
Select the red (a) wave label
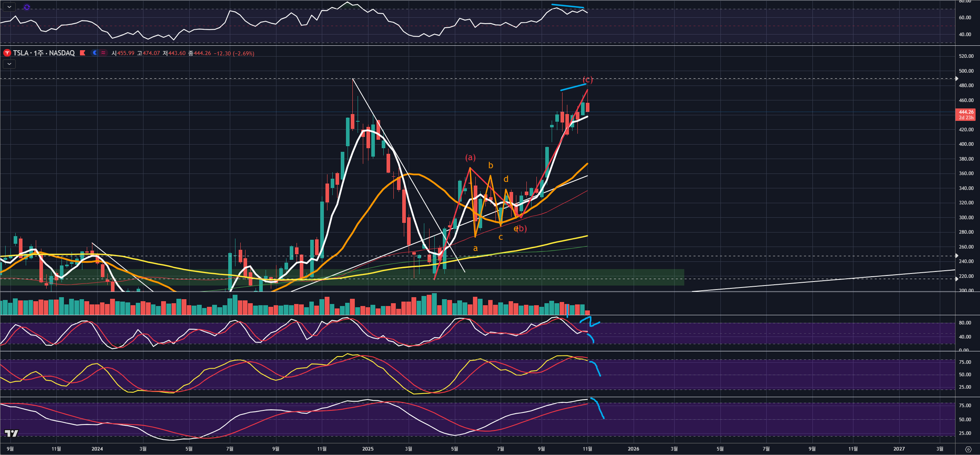pos(470,157)
